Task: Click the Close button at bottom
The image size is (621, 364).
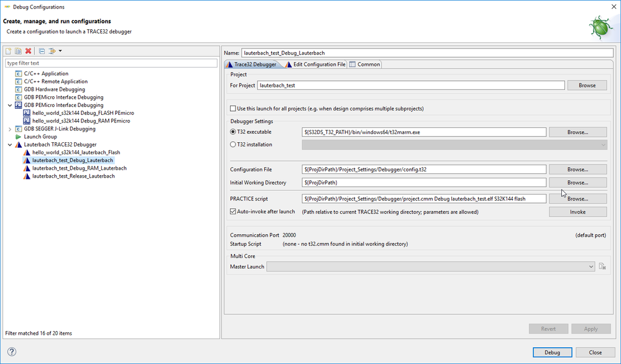Action: pos(596,353)
